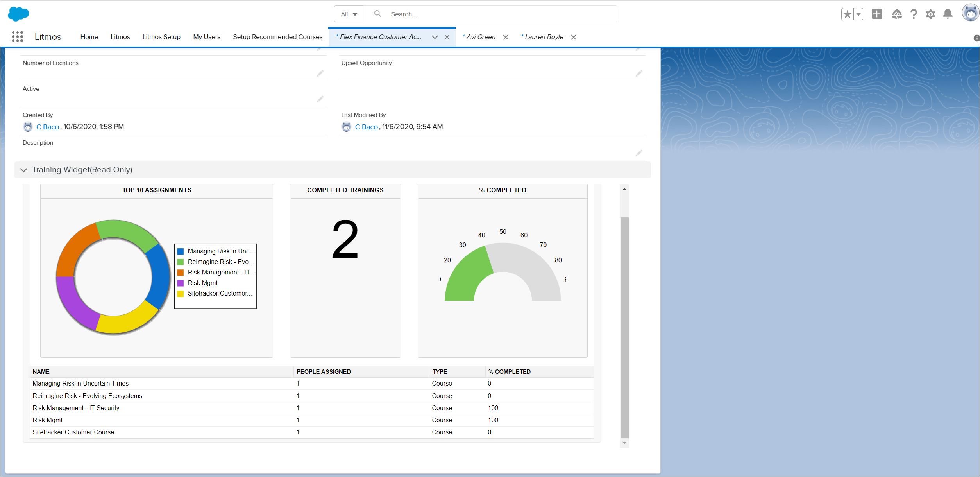
Task: Edit the Upsell Opportunity field pencil
Action: (x=639, y=74)
